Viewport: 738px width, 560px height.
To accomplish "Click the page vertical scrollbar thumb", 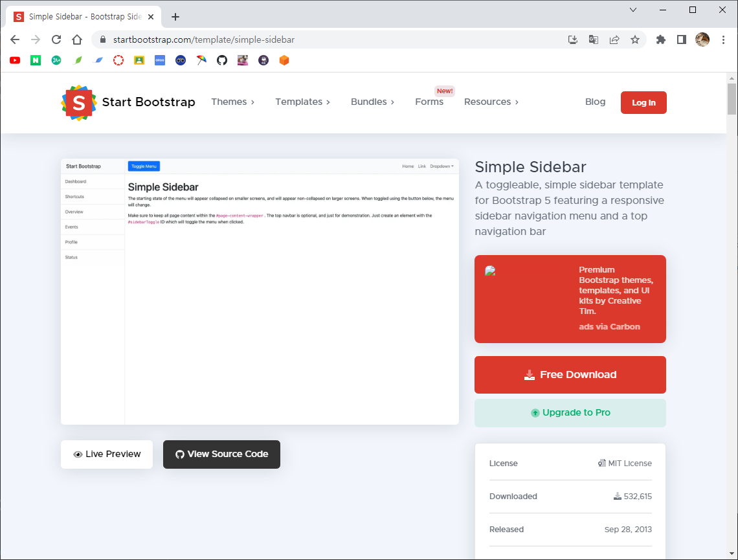I will coord(732,99).
